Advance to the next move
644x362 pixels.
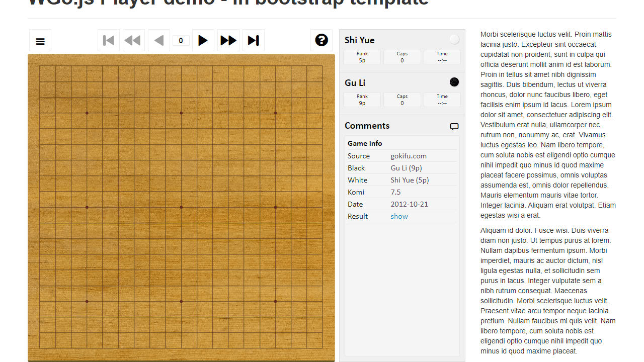coord(203,41)
